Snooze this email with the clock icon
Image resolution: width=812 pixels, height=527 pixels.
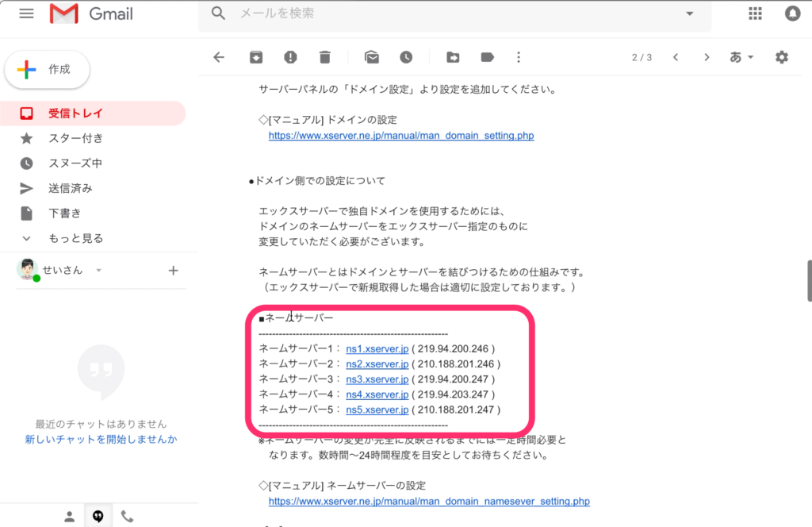pos(406,57)
